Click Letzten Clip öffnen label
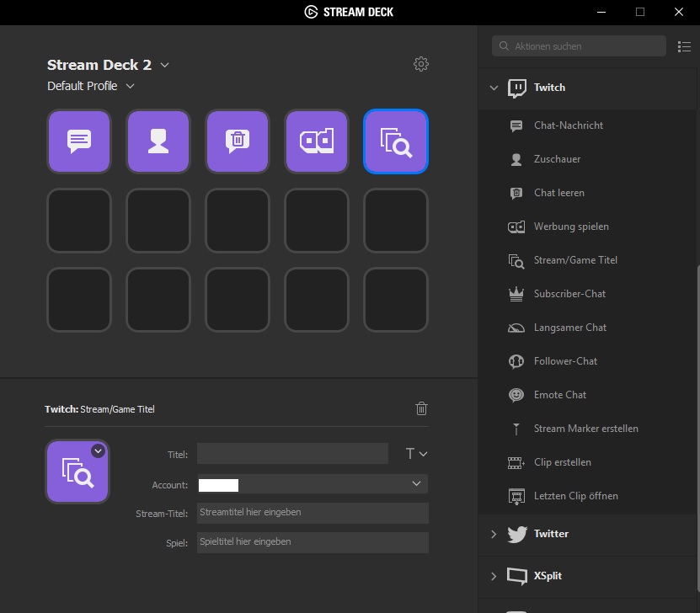 pyautogui.click(x=576, y=496)
